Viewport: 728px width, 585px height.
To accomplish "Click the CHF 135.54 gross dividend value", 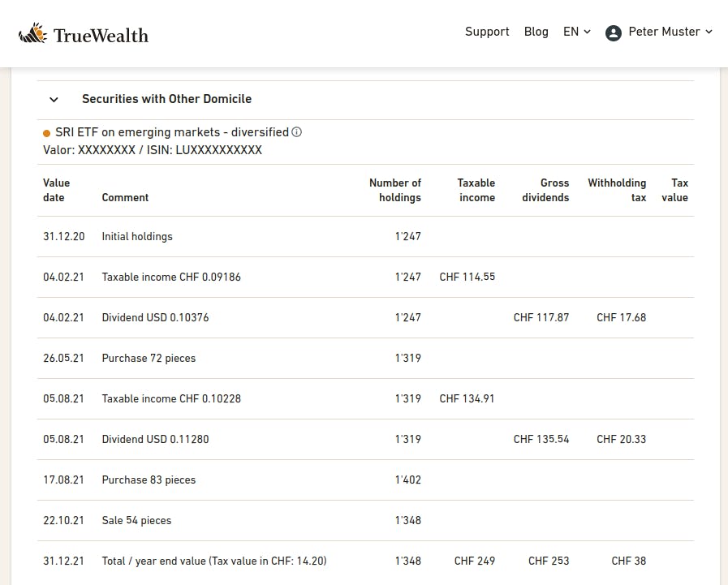I will click(541, 439).
